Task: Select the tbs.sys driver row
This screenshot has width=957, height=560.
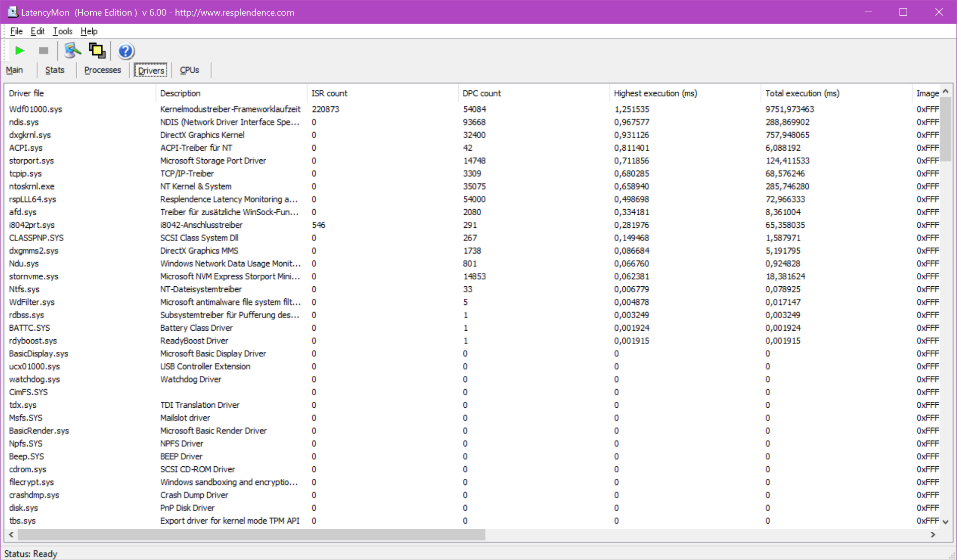Action: [473, 521]
